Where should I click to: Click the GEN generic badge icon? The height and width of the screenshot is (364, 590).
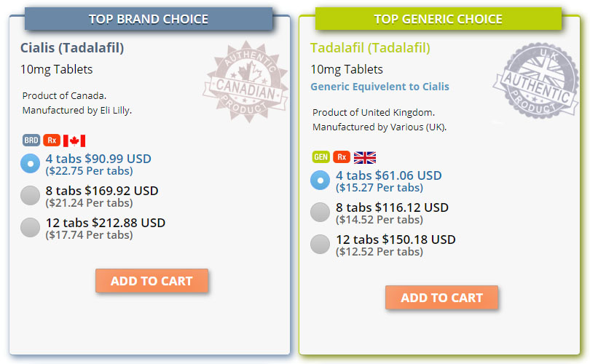321,157
